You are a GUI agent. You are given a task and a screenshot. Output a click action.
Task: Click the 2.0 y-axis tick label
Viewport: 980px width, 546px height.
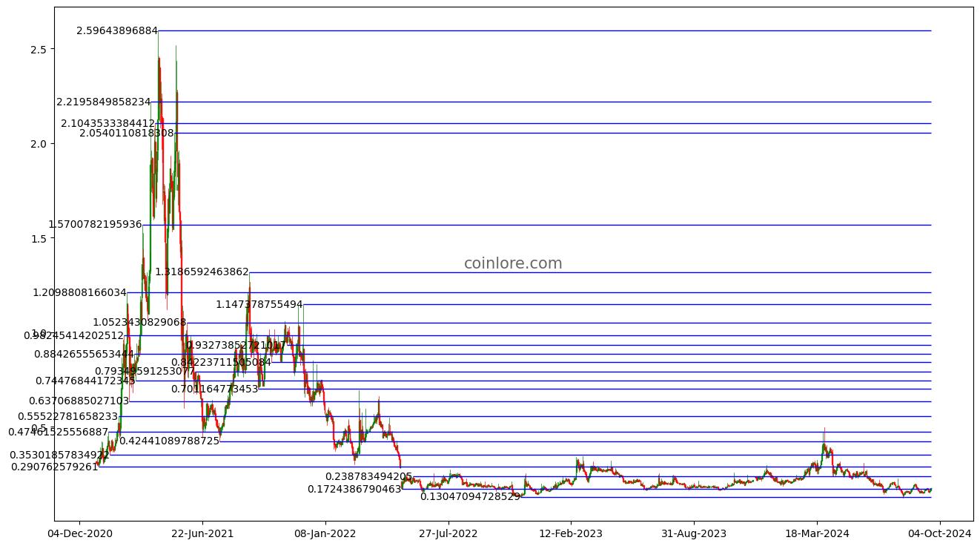[x=39, y=143]
